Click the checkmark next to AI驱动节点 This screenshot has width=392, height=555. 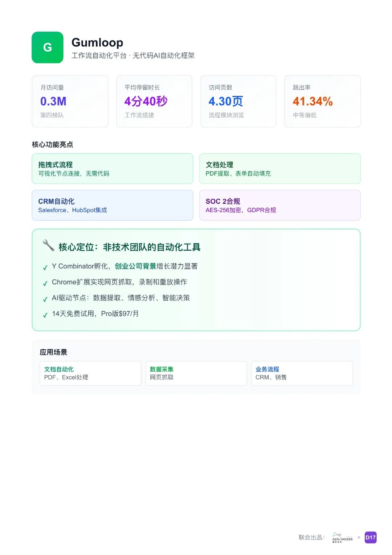click(x=45, y=300)
